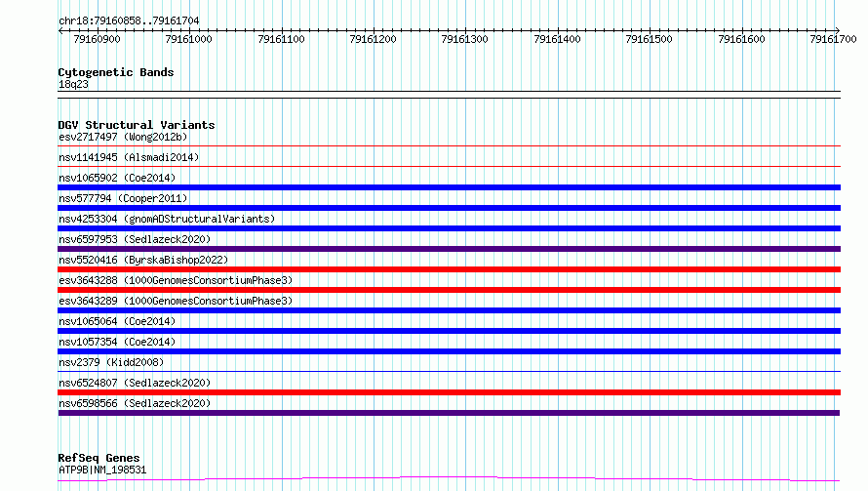868x491 pixels.
Task: Open variant nsv2379 (Kidd2008) label
Action: (x=111, y=362)
